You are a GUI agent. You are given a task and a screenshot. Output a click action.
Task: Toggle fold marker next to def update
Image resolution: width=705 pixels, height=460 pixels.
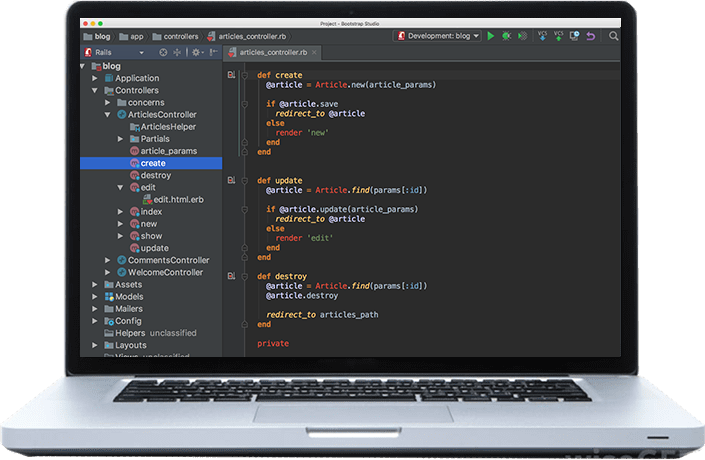244,181
